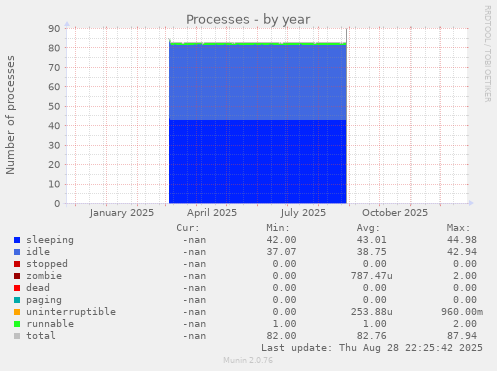
Task: Click the chart title 'Processes - by year'
Action: click(x=248, y=20)
